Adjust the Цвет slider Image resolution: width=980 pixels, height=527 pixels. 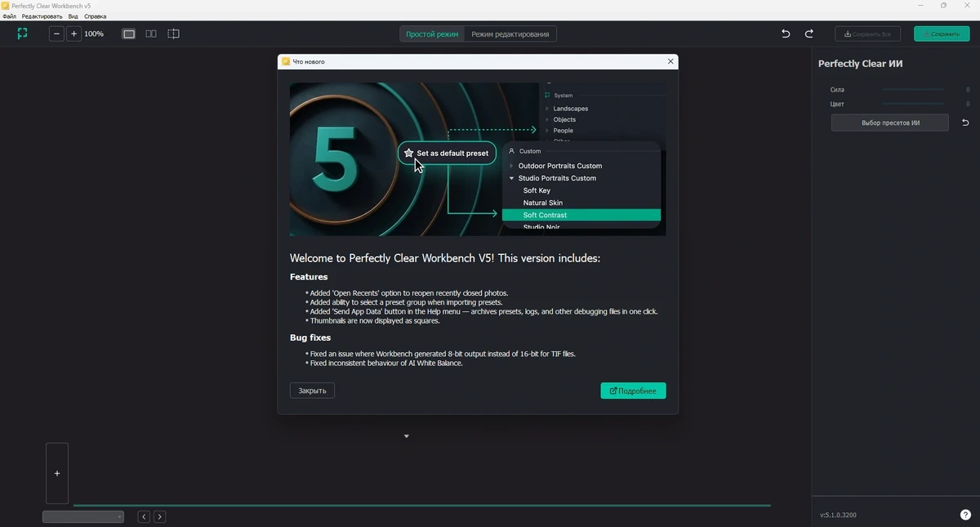click(x=913, y=105)
